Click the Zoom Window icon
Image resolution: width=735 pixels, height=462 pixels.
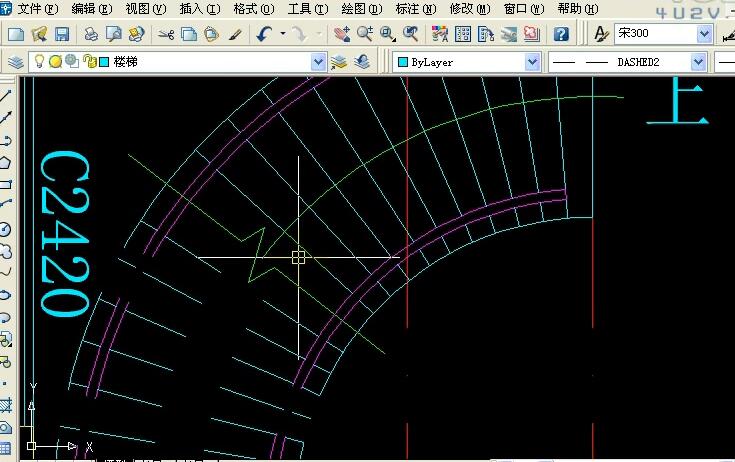click(x=388, y=34)
